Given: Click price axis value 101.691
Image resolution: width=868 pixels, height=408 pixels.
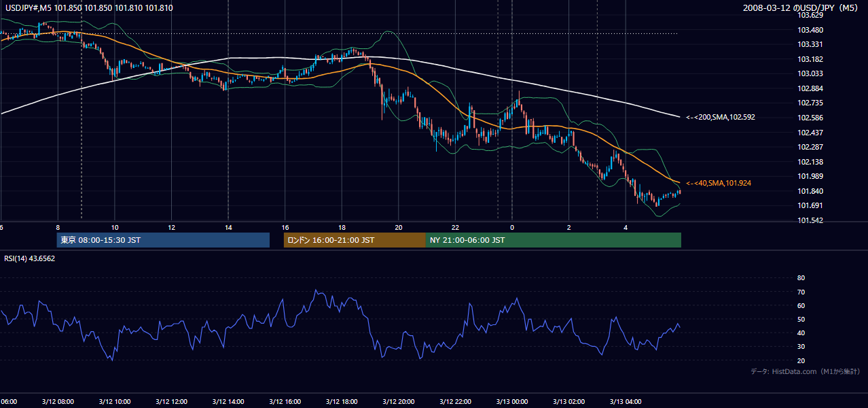Looking at the screenshot, I should pos(810,205).
